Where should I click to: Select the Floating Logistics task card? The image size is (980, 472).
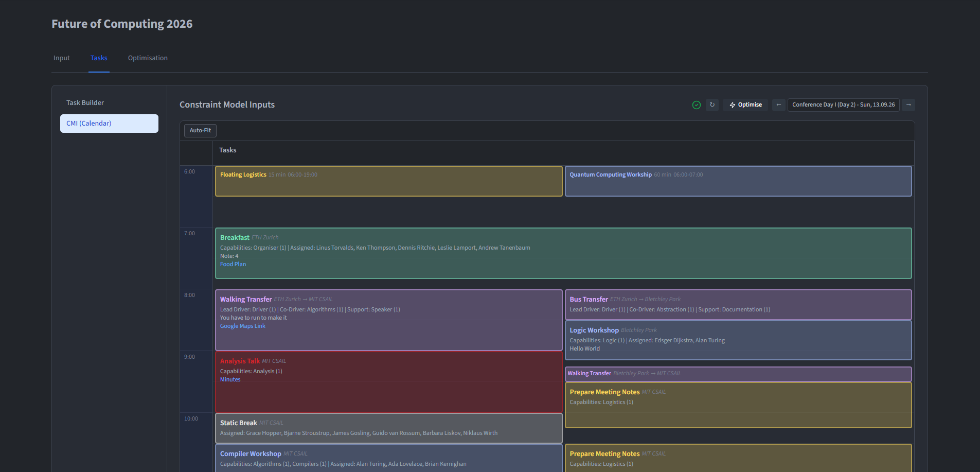tap(388, 181)
